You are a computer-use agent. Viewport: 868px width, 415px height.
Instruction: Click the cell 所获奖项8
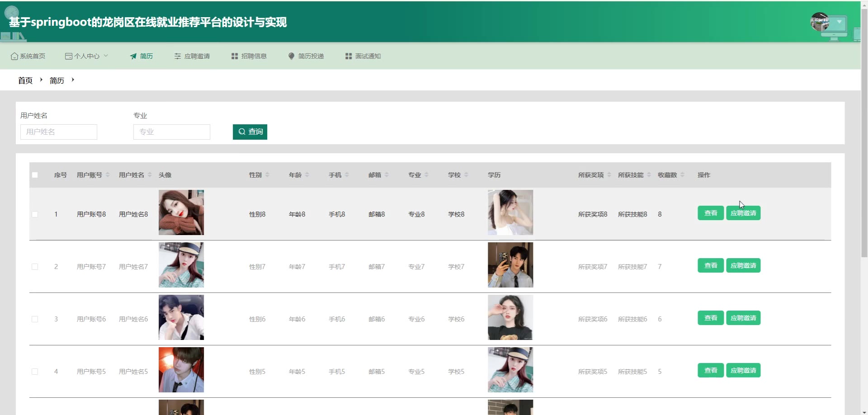593,214
